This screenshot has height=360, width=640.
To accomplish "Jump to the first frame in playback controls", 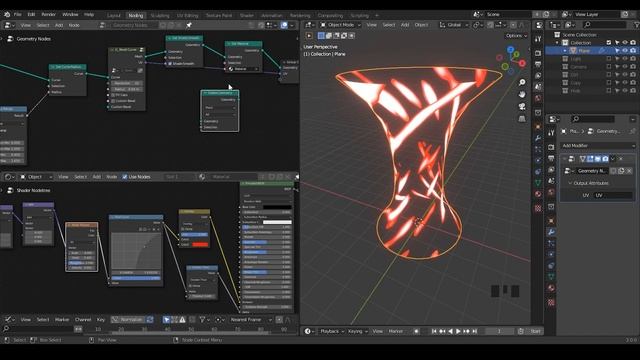I will coord(434,331).
